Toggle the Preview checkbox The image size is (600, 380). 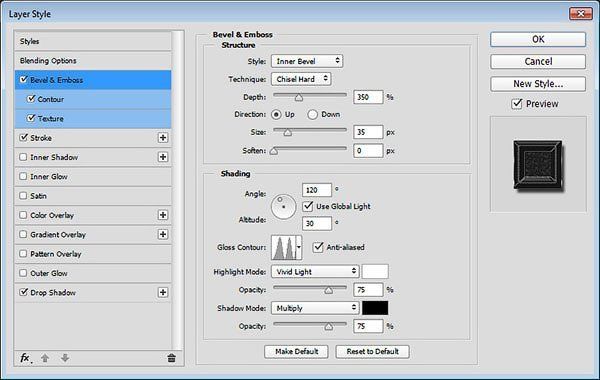coord(517,104)
